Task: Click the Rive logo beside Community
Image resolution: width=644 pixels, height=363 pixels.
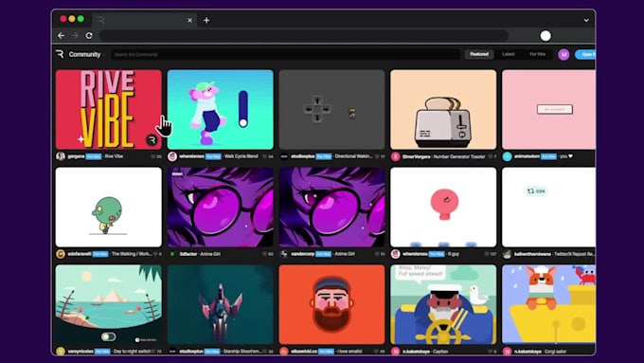Action: tap(60, 54)
